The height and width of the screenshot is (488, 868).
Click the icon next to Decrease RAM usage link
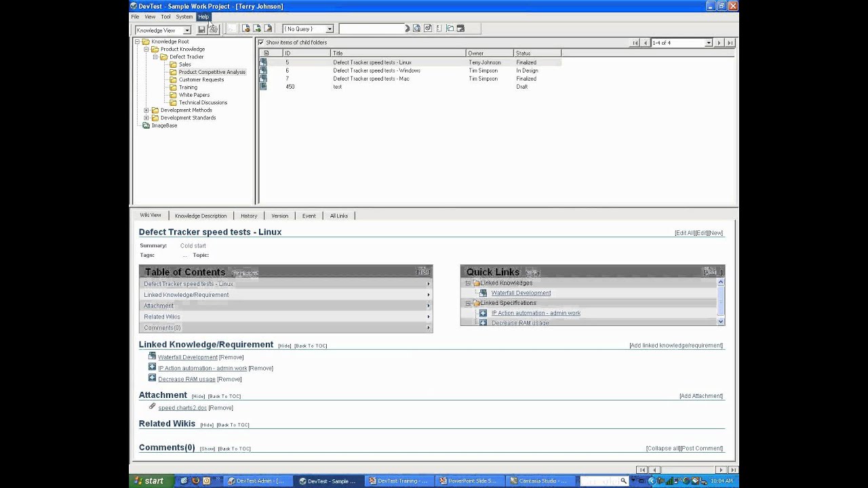[x=152, y=378]
